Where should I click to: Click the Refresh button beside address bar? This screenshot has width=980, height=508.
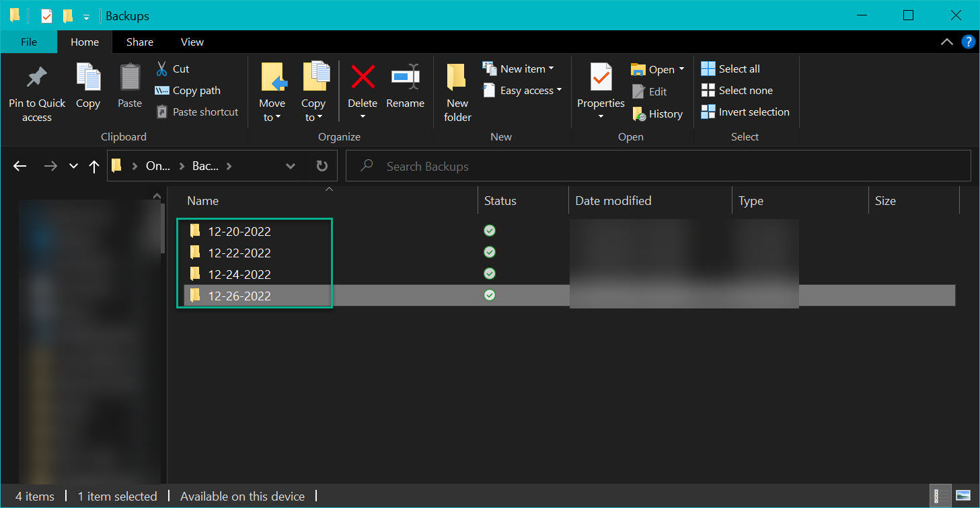pos(322,166)
